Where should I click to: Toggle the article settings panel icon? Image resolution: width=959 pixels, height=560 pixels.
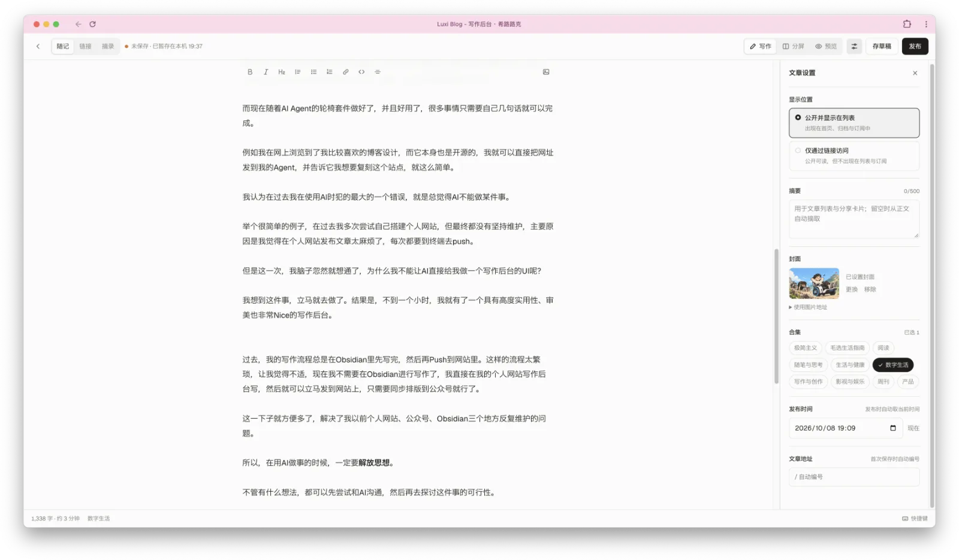tap(854, 46)
